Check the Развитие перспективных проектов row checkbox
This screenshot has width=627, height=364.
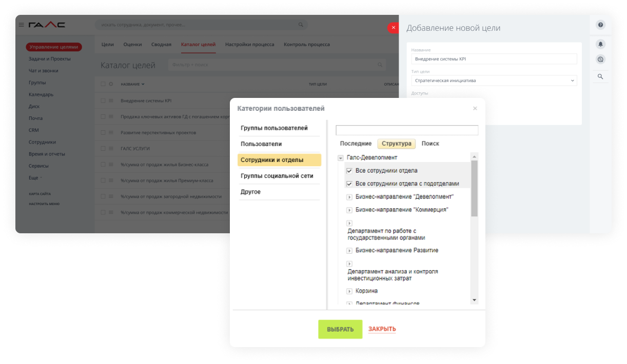click(x=103, y=132)
